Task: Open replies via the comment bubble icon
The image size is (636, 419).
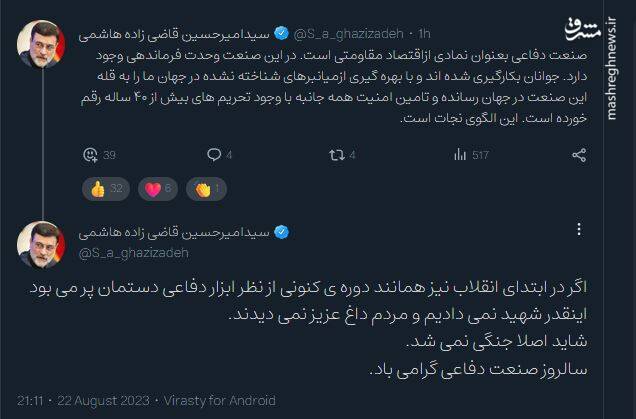Action: pos(213,155)
